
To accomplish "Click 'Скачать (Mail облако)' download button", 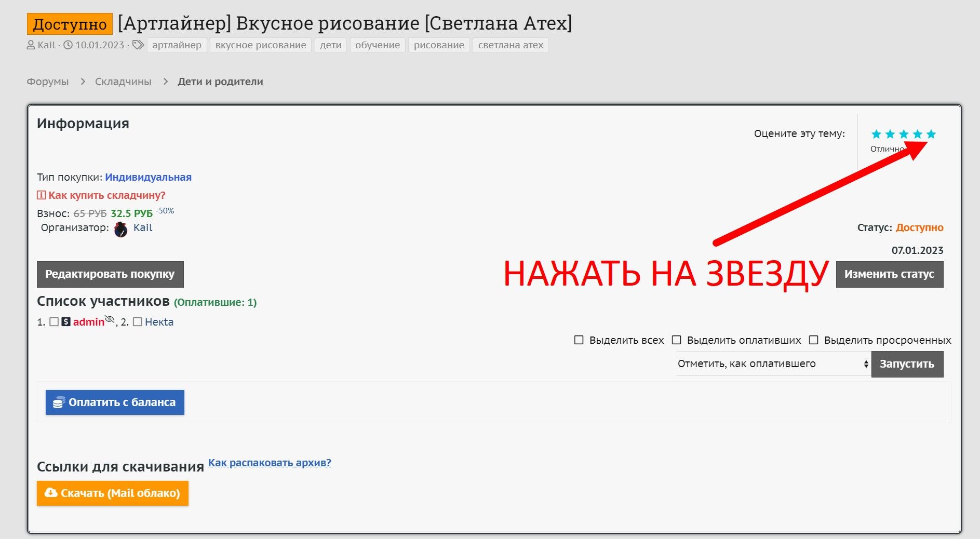I will [113, 493].
